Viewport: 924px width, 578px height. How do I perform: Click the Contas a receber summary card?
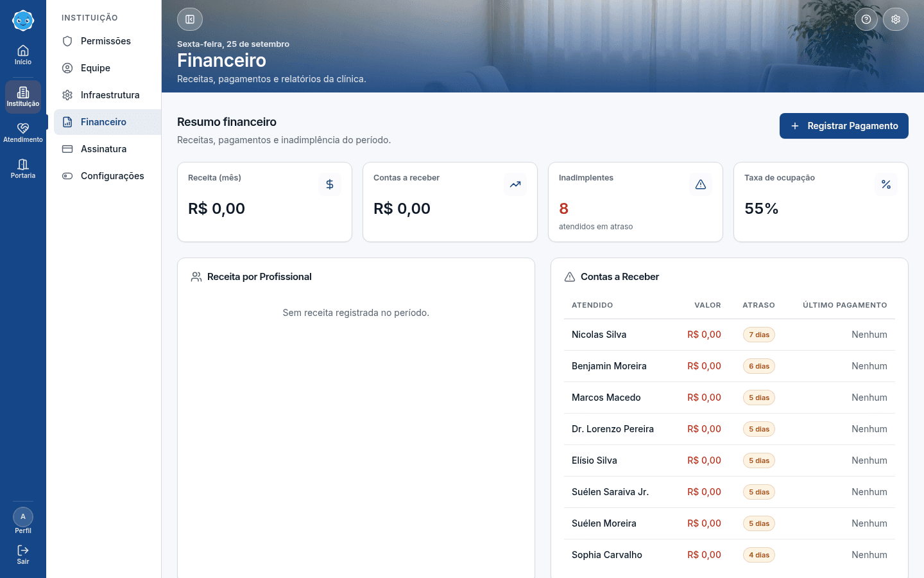point(450,202)
